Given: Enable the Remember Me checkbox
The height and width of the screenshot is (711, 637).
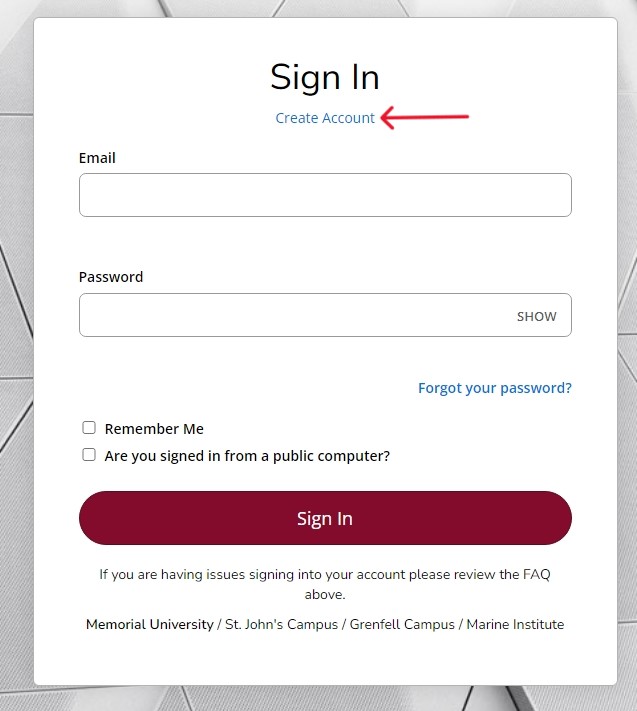Looking at the screenshot, I should [89, 428].
